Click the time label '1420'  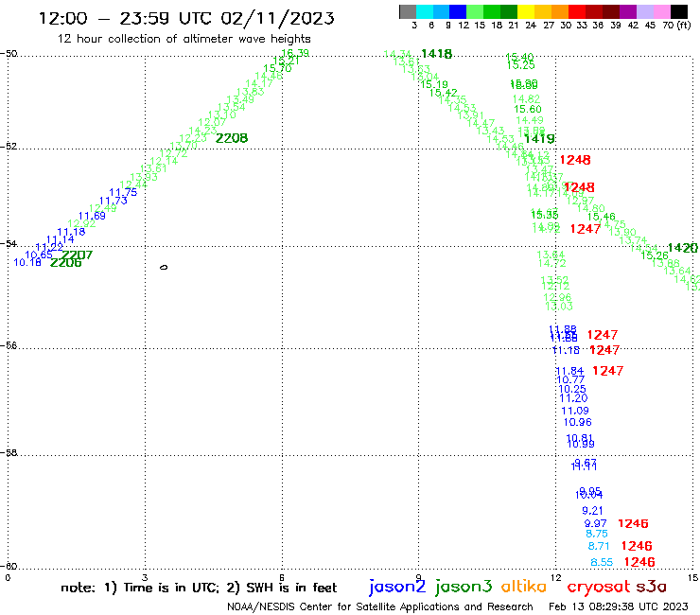click(683, 248)
